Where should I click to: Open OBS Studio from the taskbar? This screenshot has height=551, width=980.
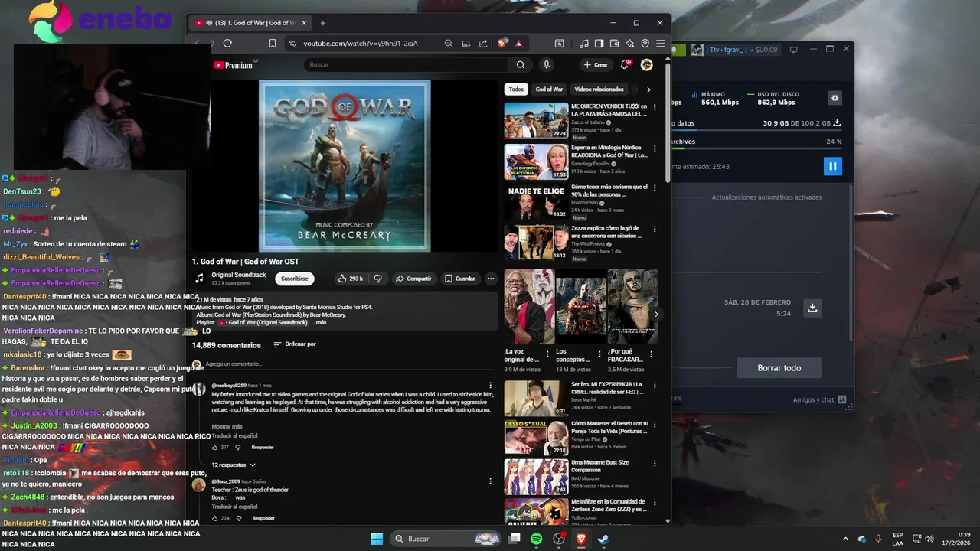click(x=559, y=539)
